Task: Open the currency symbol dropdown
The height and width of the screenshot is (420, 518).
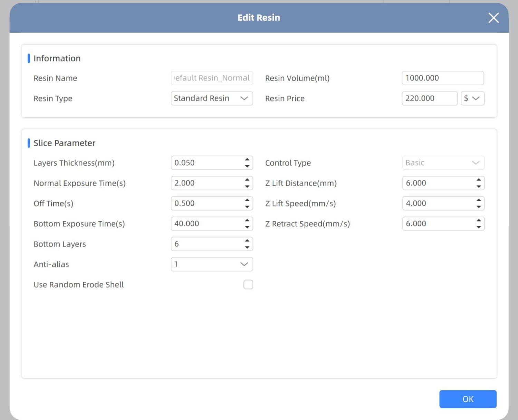Action: click(472, 98)
